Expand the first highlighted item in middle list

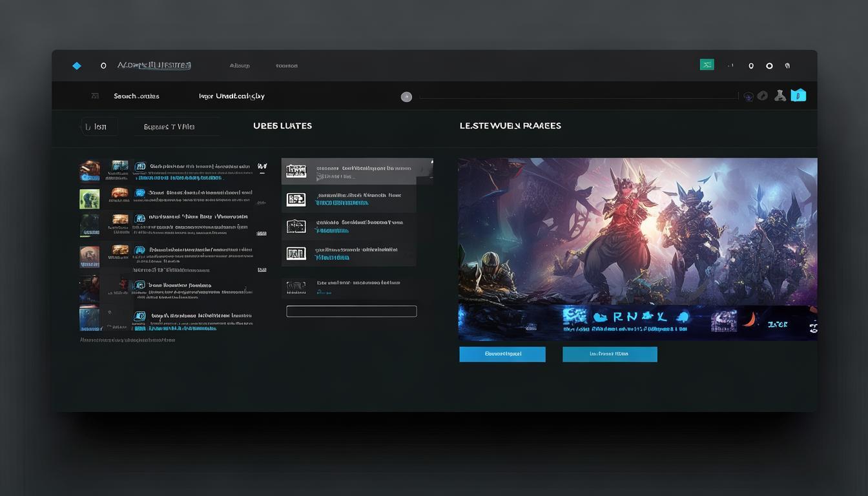coord(357,172)
